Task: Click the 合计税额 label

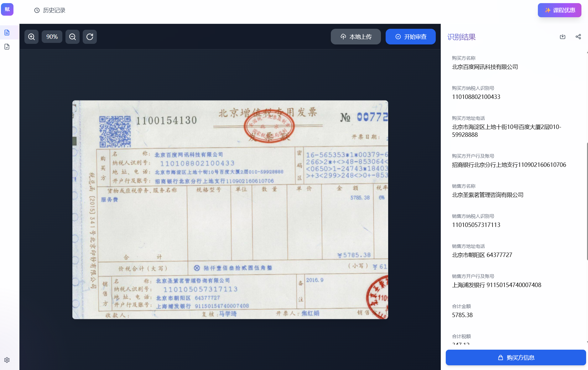Action: pos(461,337)
